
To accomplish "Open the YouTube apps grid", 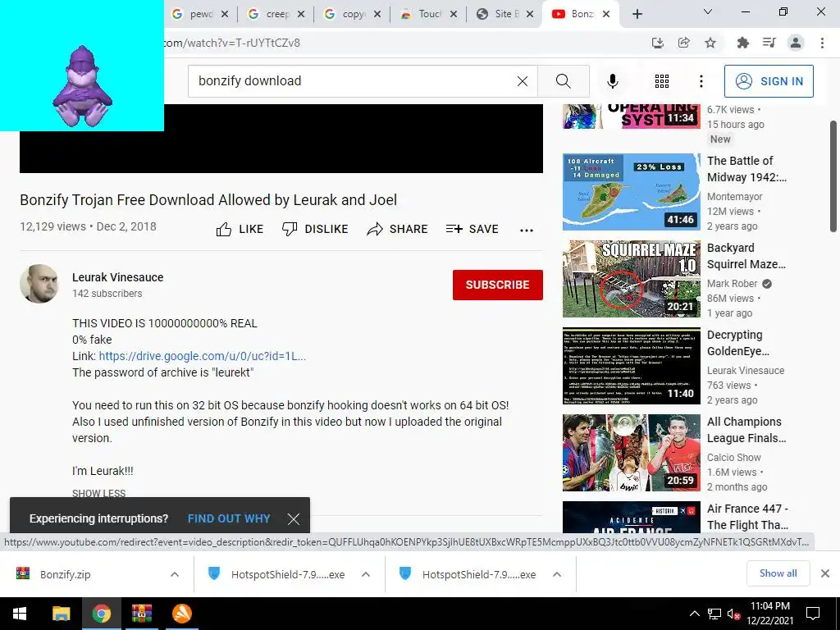I will (662, 81).
